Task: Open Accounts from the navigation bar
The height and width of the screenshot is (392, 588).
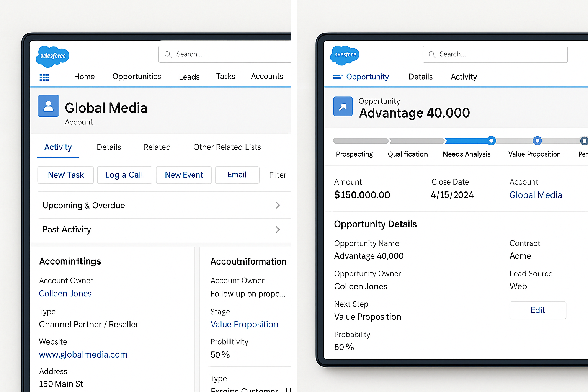Action: point(267,77)
